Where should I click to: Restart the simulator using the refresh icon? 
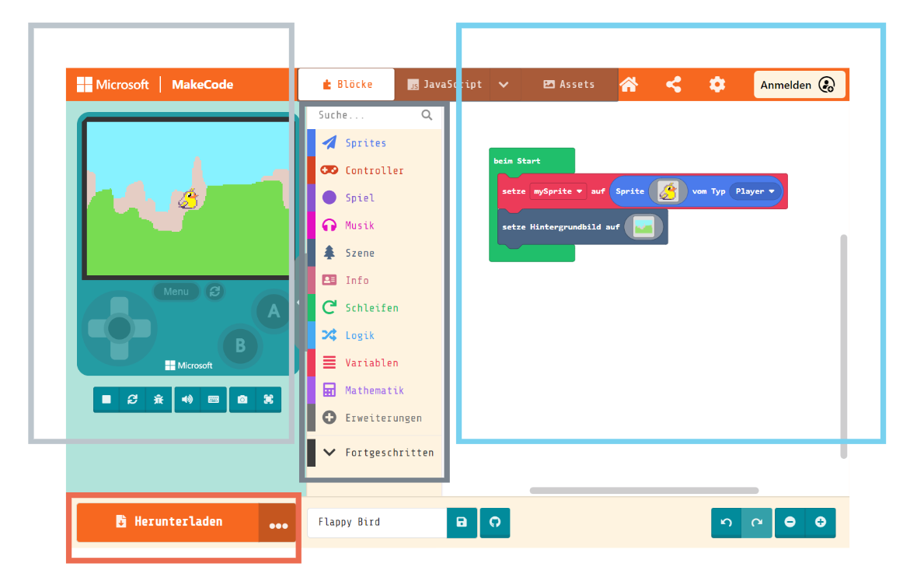click(x=133, y=399)
